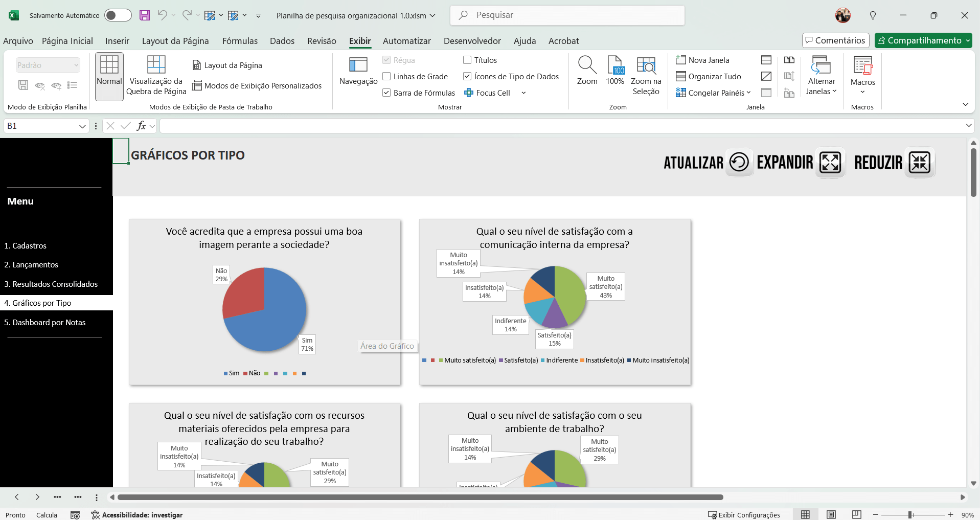The width and height of the screenshot is (980, 520).
Task: Enable the Linhas de Grade checkbox
Action: [x=387, y=77]
